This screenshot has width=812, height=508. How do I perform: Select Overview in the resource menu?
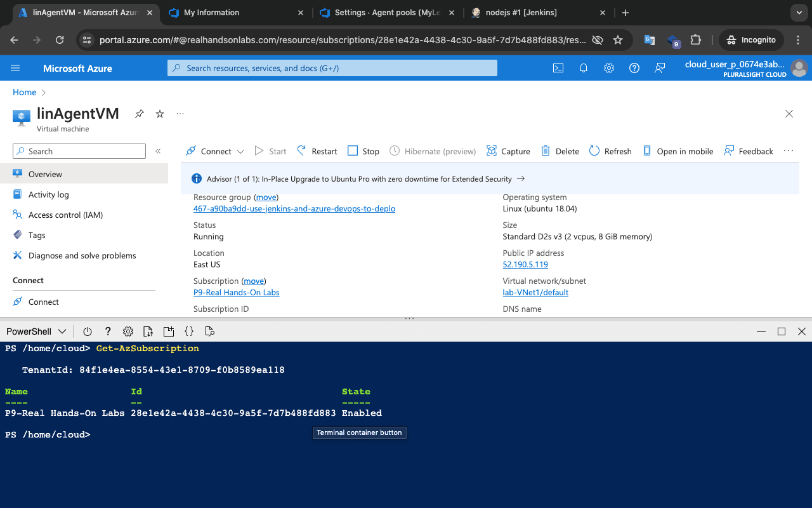pos(84,174)
